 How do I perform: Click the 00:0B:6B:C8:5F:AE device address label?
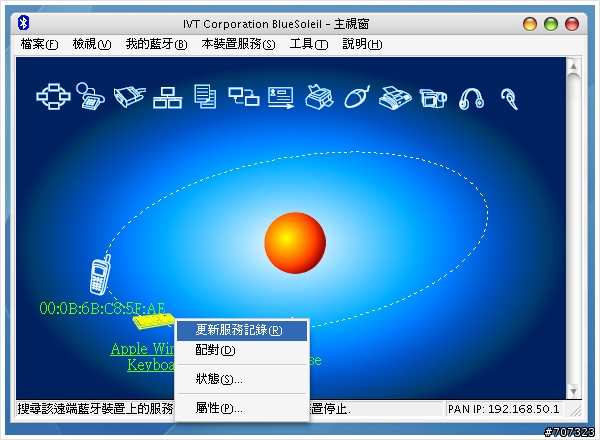pos(103,308)
